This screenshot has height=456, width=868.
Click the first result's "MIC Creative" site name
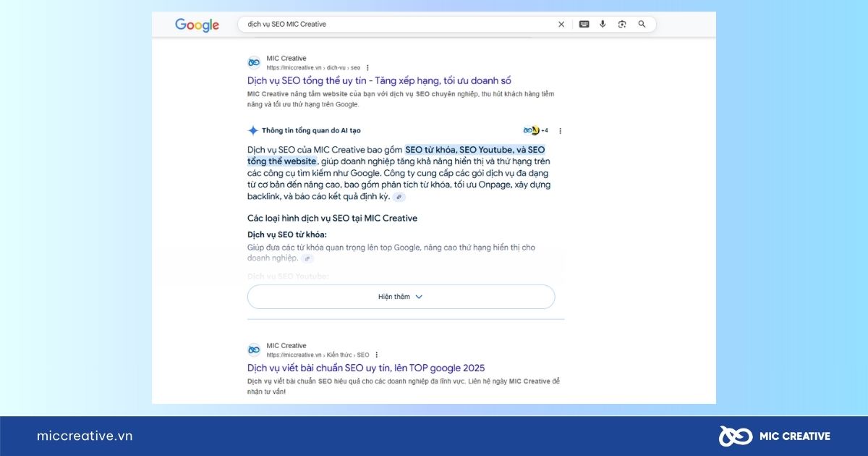coord(286,59)
